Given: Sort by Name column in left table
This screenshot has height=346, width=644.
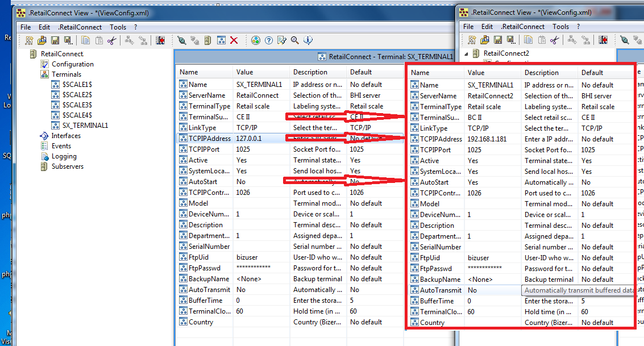Looking at the screenshot, I should [205, 72].
